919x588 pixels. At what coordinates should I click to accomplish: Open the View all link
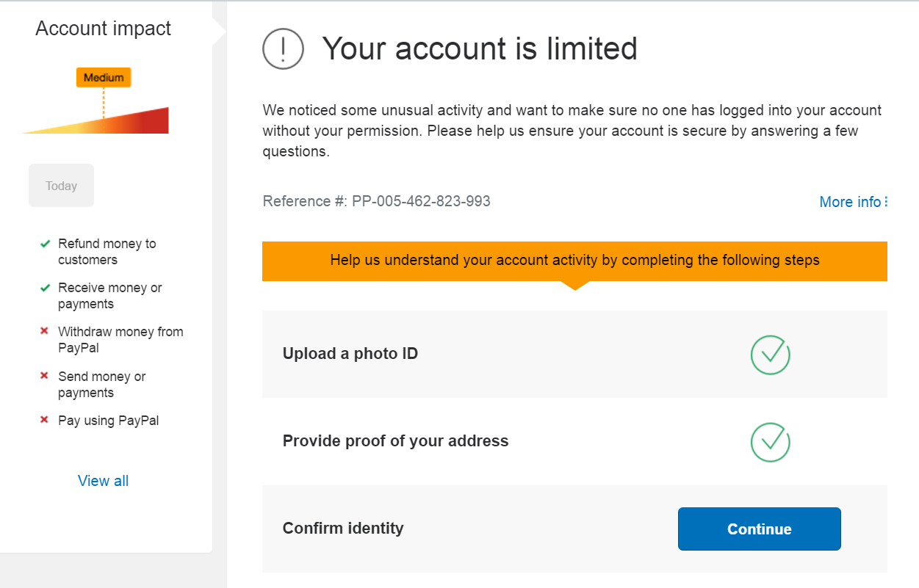point(104,481)
